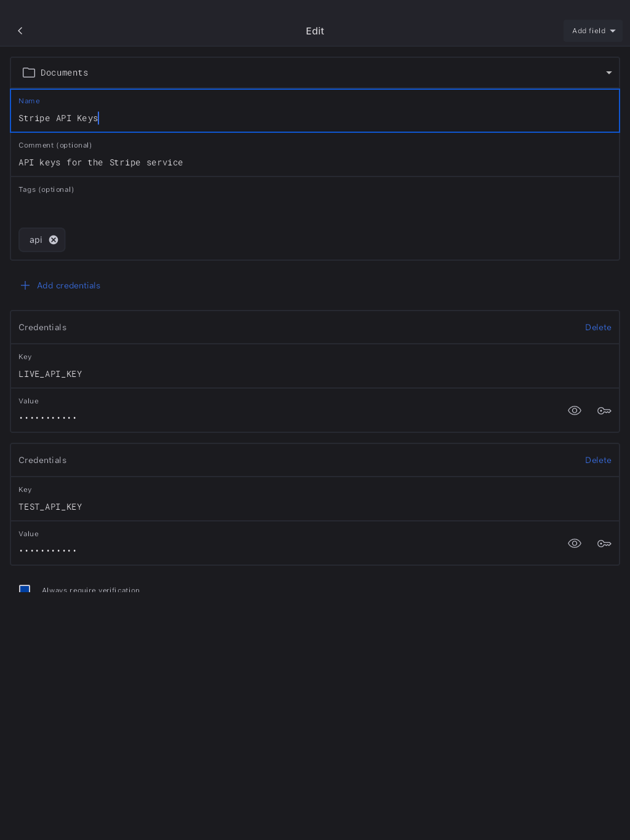630x840 pixels.
Task: Reveal the LIVE_API_KEY value
Action: point(575,411)
